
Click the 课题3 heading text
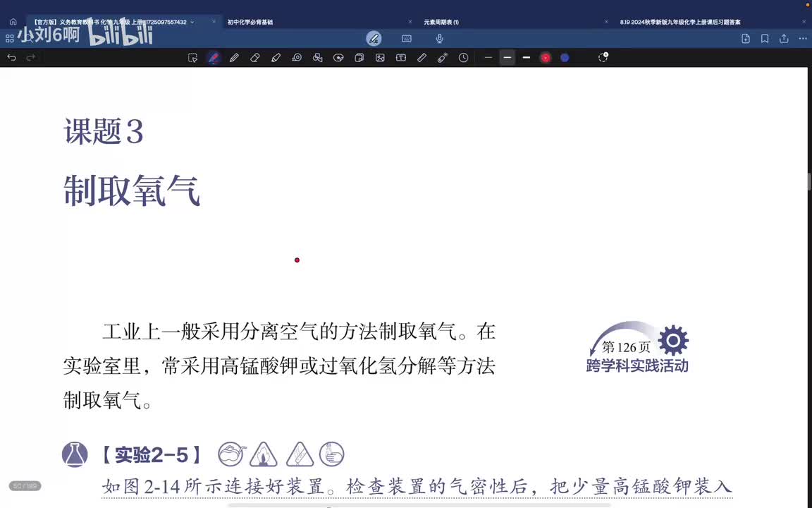[x=103, y=131]
